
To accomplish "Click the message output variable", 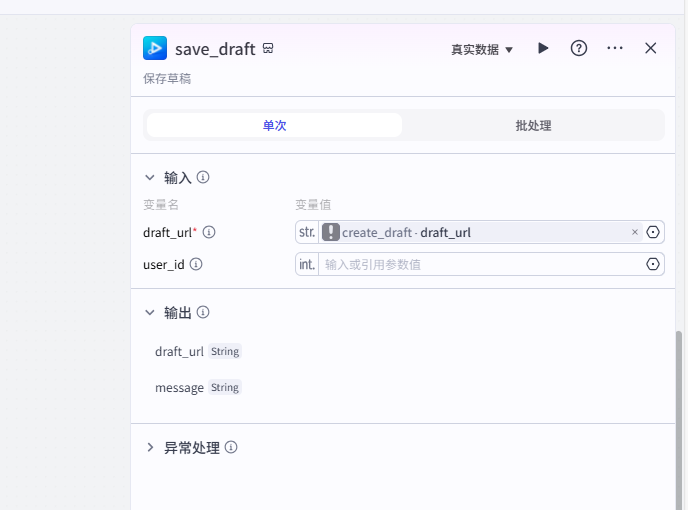I will [x=179, y=388].
